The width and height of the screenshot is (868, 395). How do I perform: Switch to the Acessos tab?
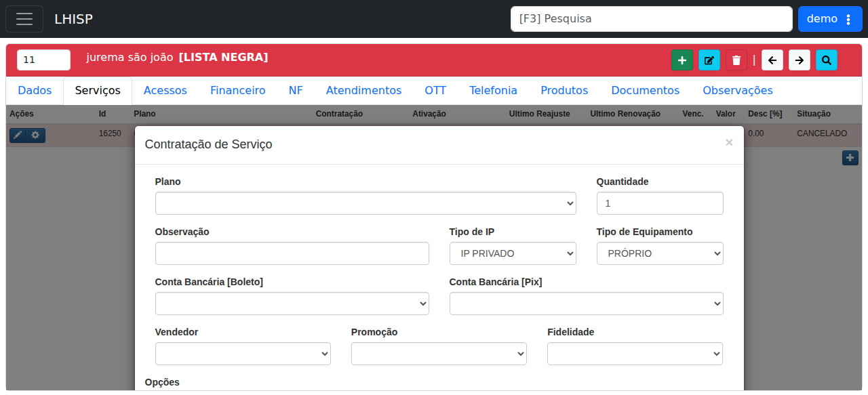click(x=165, y=91)
